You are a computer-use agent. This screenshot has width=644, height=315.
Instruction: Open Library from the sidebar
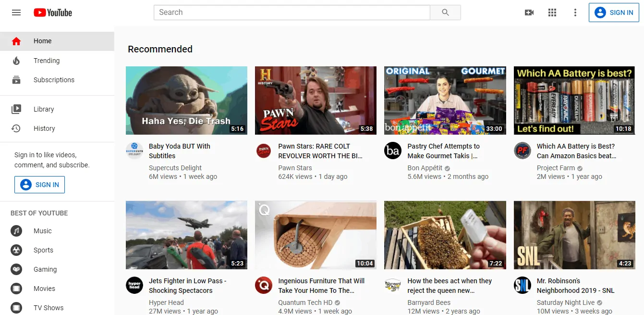[44, 109]
